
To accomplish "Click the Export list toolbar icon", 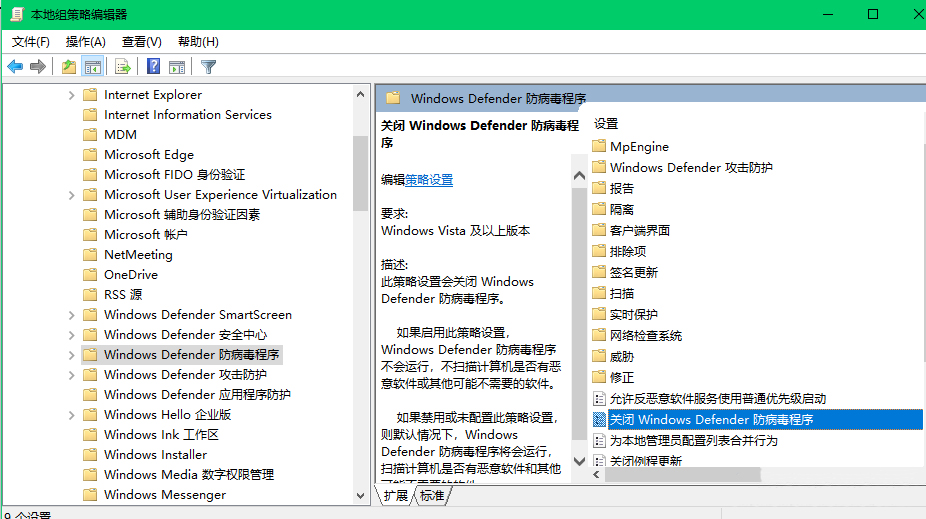I will coord(123,67).
